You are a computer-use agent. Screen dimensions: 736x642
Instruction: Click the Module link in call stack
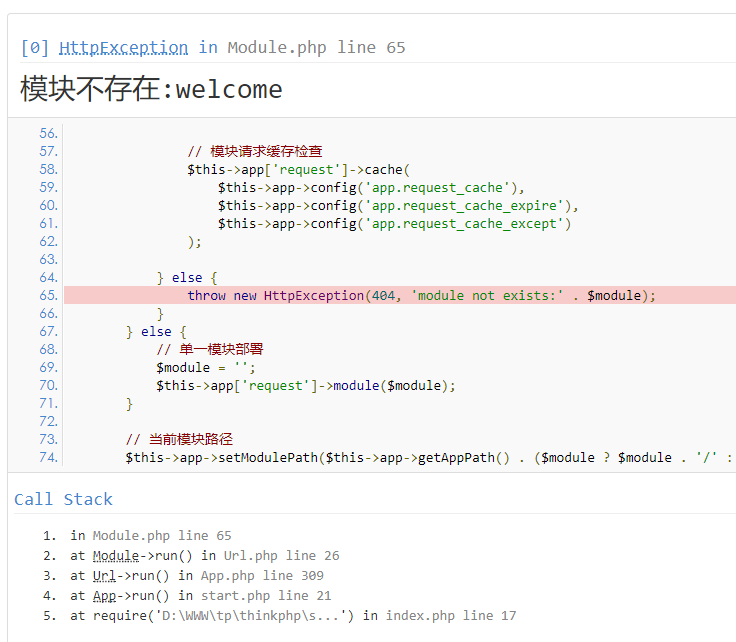point(116,556)
